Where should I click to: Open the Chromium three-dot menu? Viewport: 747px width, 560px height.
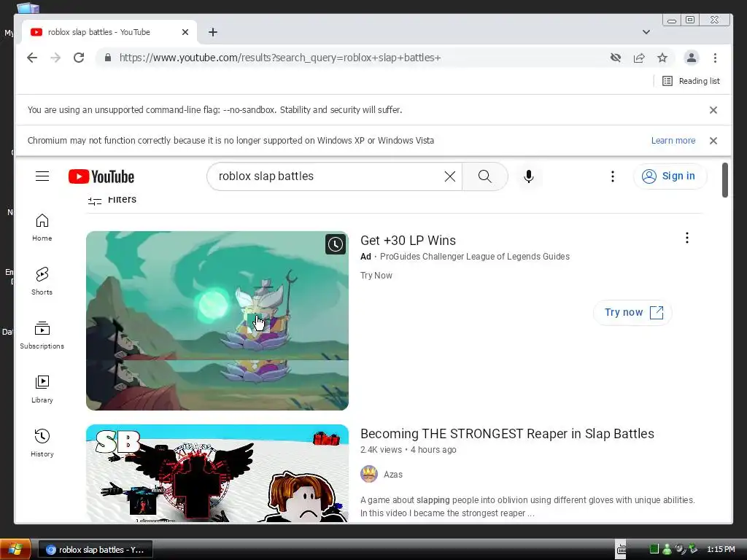point(715,58)
